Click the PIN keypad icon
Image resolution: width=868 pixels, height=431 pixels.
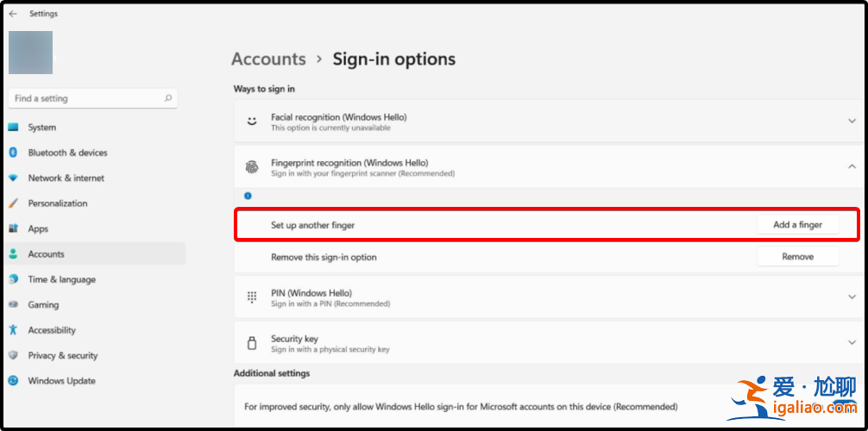252,297
